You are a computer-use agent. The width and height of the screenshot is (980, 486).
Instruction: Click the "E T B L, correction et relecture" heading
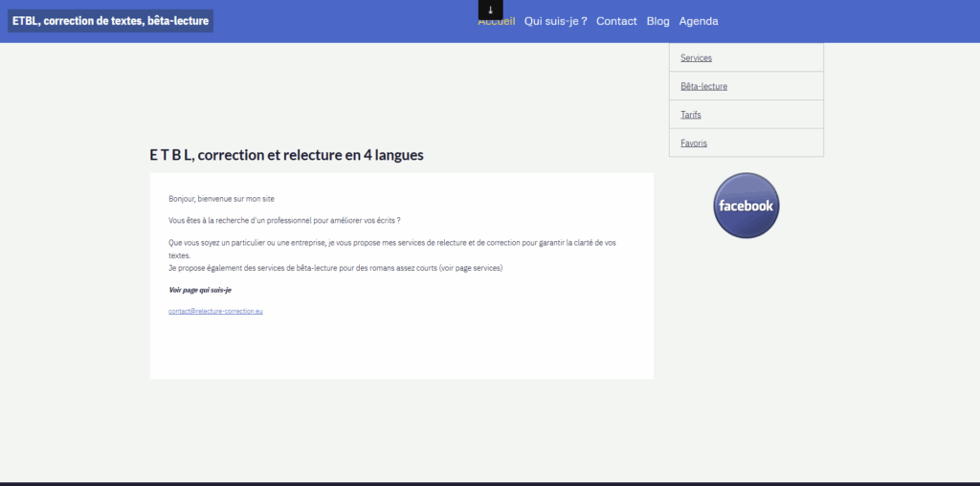click(286, 155)
